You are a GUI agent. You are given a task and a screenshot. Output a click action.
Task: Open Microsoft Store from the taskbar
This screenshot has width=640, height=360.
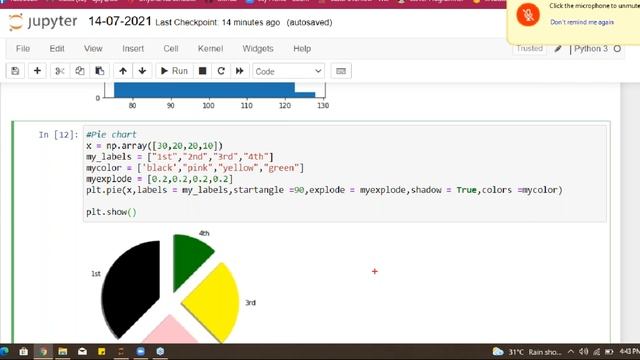coord(23,351)
